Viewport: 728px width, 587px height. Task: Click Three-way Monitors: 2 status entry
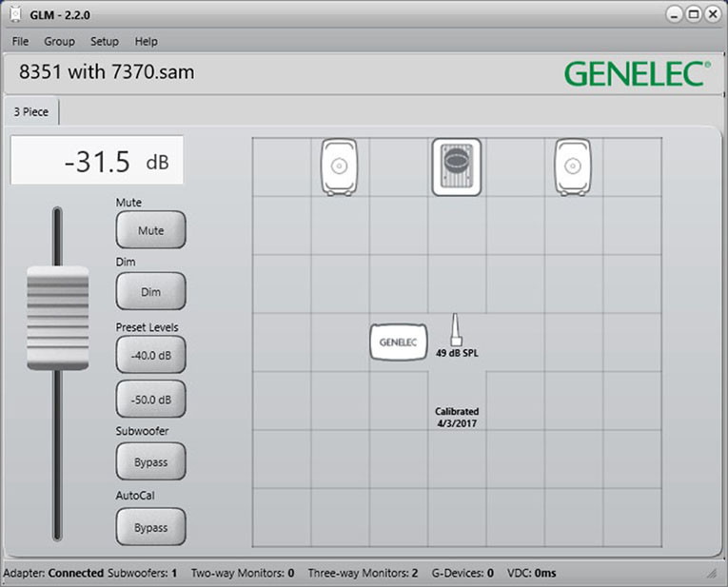(x=364, y=573)
